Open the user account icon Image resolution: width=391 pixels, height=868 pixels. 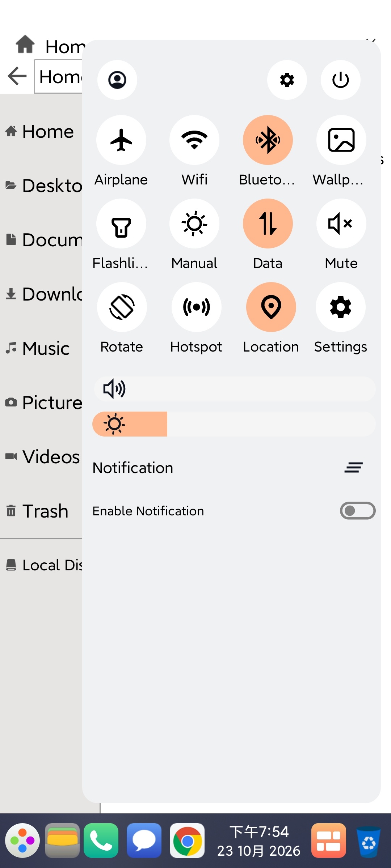pos(117,80)
